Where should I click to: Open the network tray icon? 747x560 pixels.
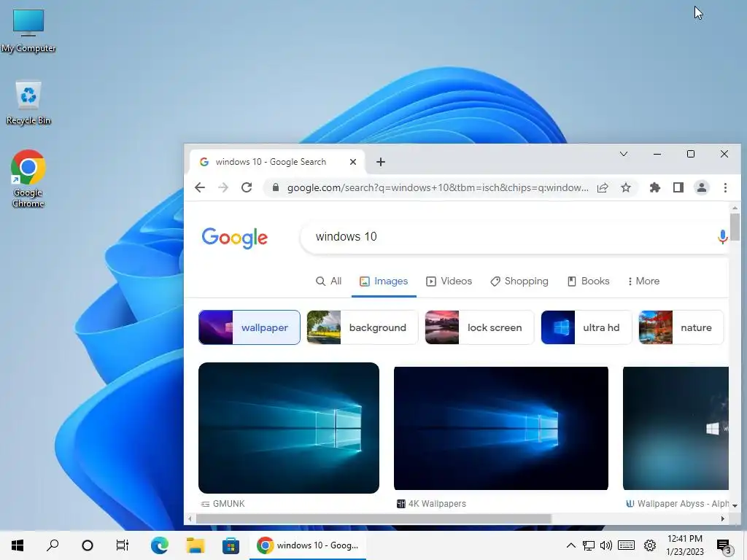[x=589, y=545]
